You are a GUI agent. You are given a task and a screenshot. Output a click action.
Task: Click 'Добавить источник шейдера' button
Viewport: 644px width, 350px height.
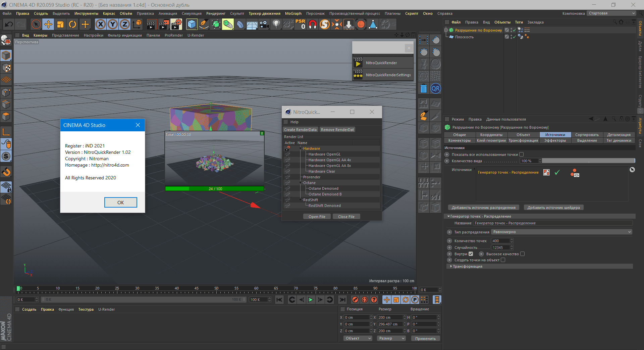pos(553,208)
